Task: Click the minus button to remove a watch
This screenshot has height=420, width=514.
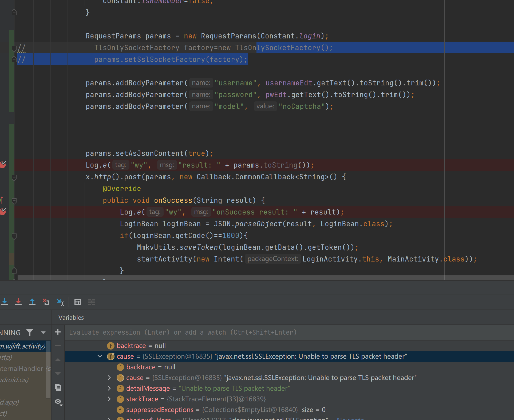Action: click(x=58, y=346)
